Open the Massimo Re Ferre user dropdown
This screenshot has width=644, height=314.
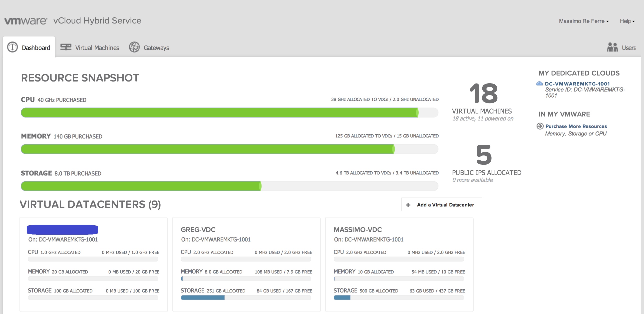tap(584, 21)
